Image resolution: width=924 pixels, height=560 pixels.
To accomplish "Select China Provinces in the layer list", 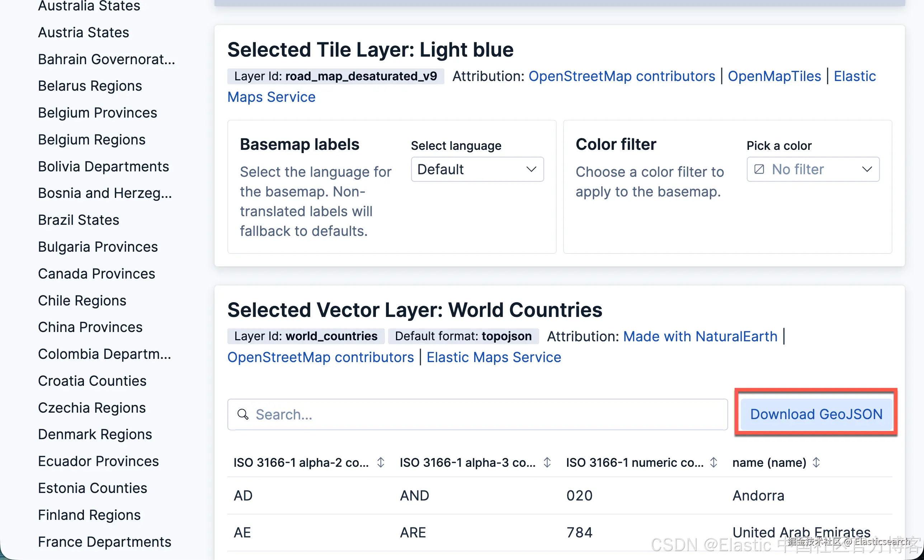I will [x=90, y=327].
